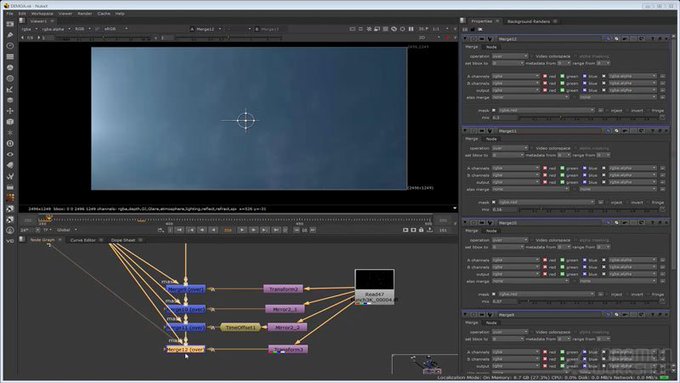Switch to Dope Sheet tab
This screenshot has width=680, height=383.
coord(123,240)
